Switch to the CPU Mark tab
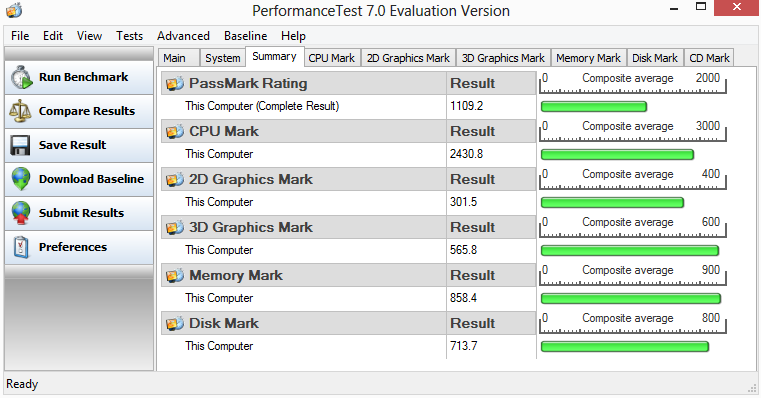 [x=332, y=58]
